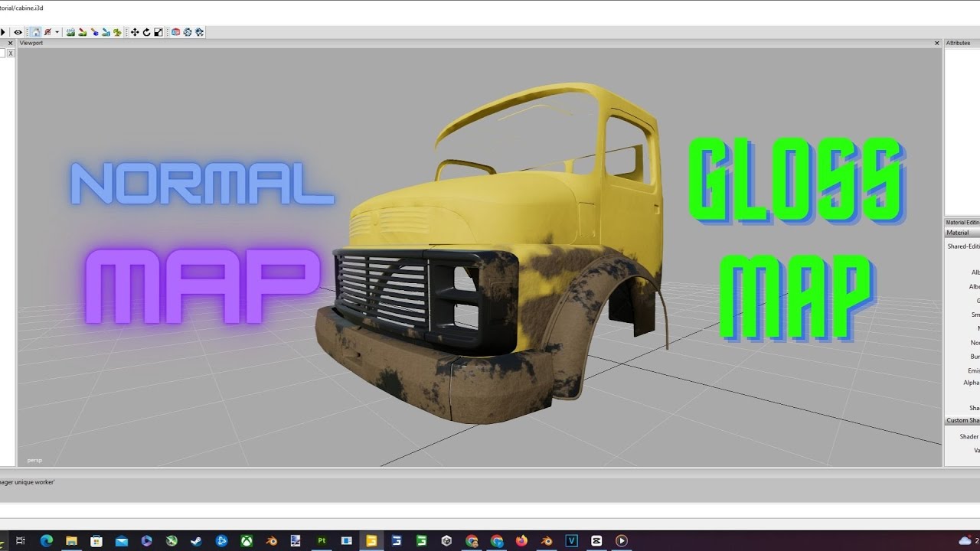Open CapCut from the taskbar
Screen dimensions: 980x551
point(596,540)
